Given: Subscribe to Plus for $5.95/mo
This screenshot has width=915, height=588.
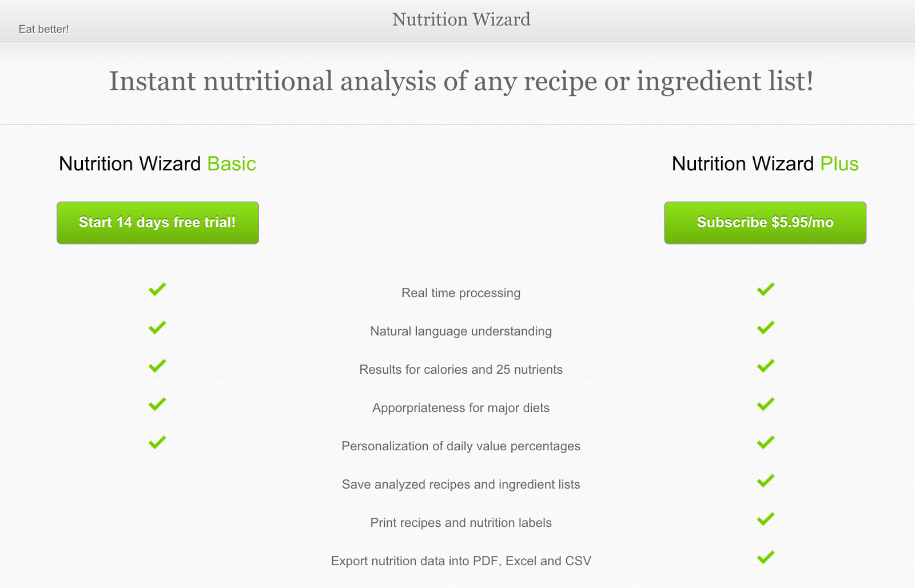Looking at the screenshot, I should pyautogui.click(x=765, y=223).
